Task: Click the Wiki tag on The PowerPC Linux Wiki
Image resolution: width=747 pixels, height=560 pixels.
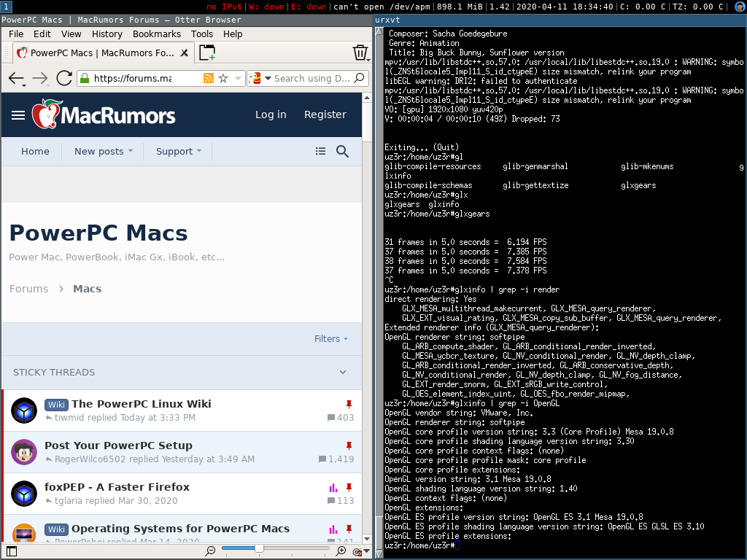Action: pyautogui.click(x=56, y=404)
